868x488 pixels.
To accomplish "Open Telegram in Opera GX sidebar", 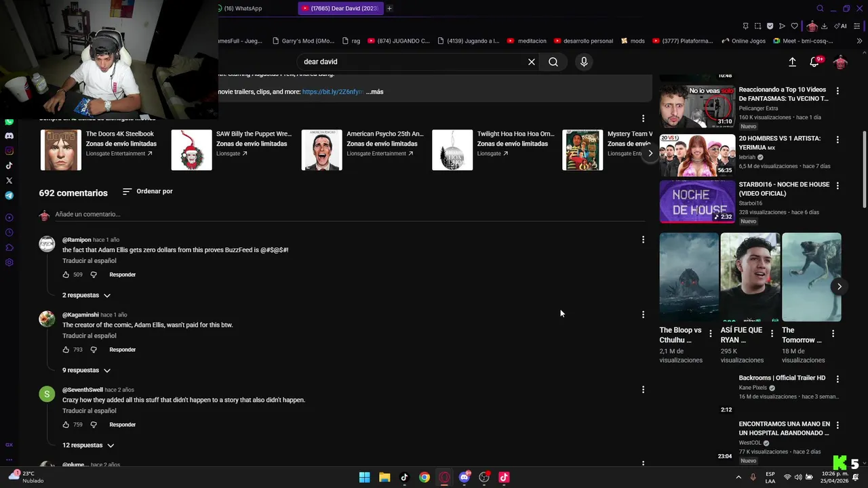I will [9, 195].
